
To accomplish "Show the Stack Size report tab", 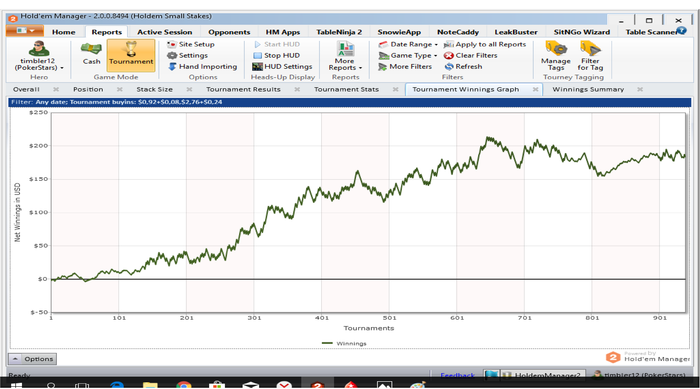I will tap(154, 89).
